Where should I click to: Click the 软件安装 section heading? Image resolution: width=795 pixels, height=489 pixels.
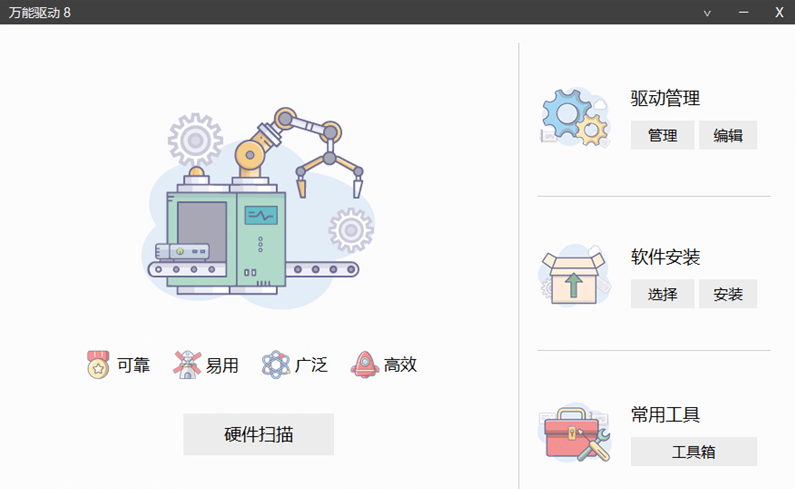point(665,257)
